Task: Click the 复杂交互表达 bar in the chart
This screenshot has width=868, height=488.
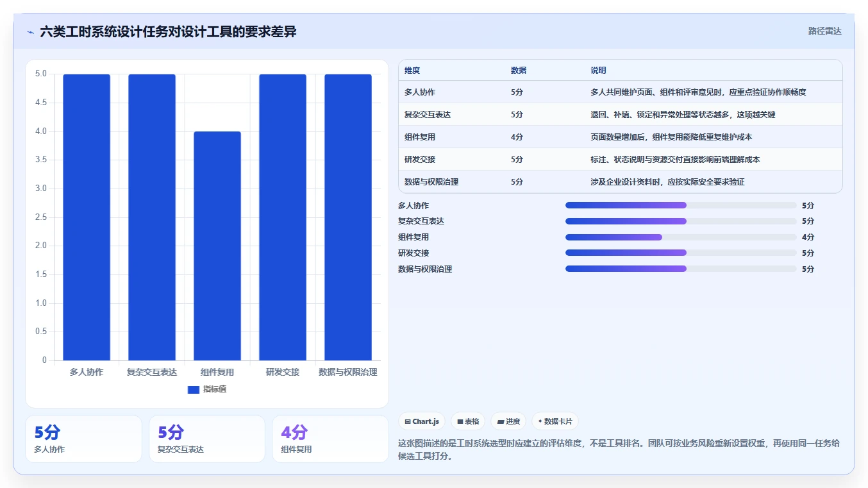Action: [x=152, y=217]
